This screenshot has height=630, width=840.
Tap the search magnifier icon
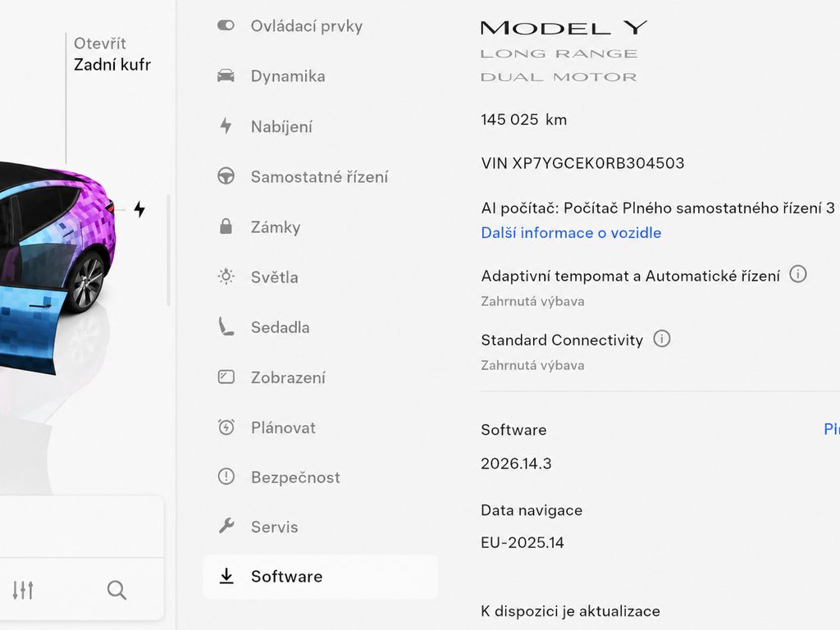[116, 590]
